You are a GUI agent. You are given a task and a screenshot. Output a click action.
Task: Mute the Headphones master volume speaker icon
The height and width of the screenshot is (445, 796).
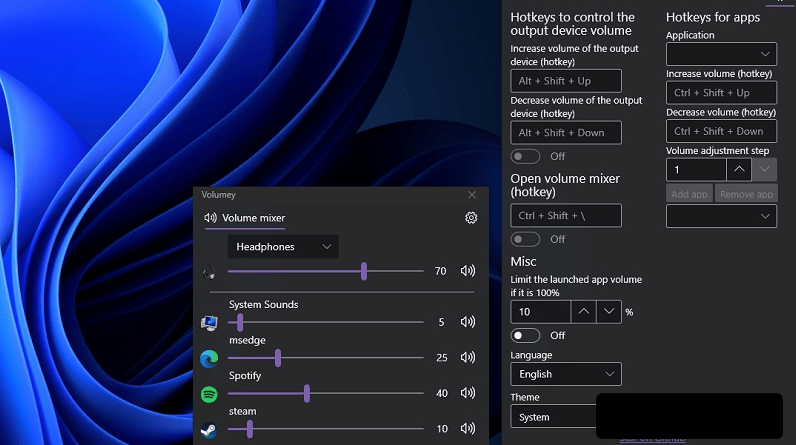point(467,271)
